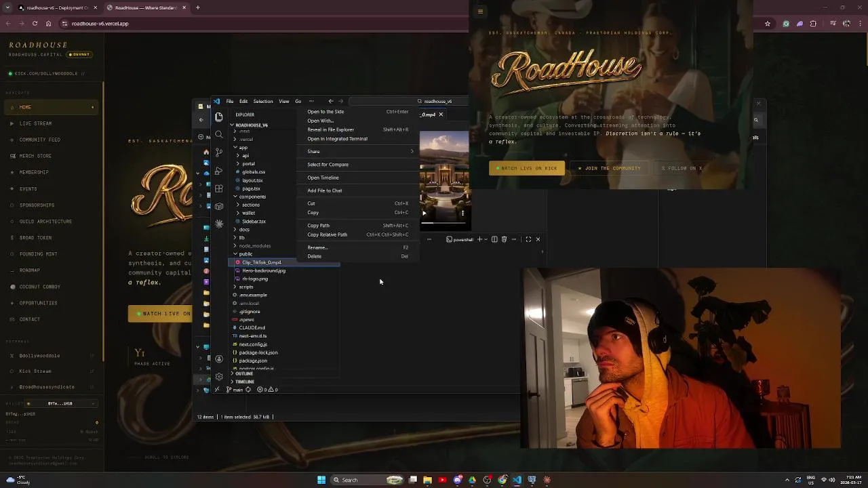Open video options kebab menu in preview
Image resolution: width=868 pixels, height=488 pixels.
(462, 213)
